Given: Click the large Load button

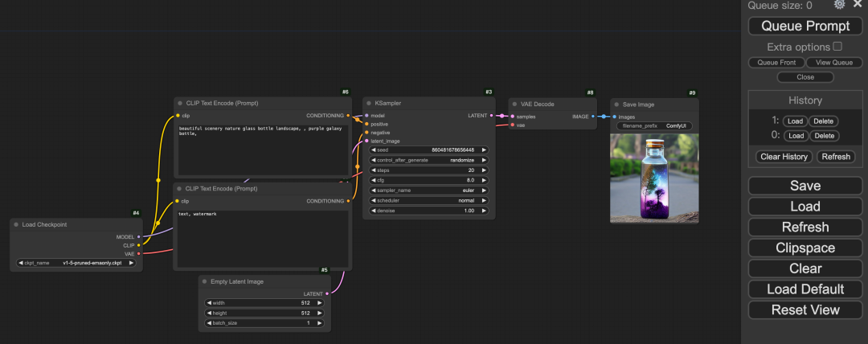Looking at the screenshot, I should 805,207.
